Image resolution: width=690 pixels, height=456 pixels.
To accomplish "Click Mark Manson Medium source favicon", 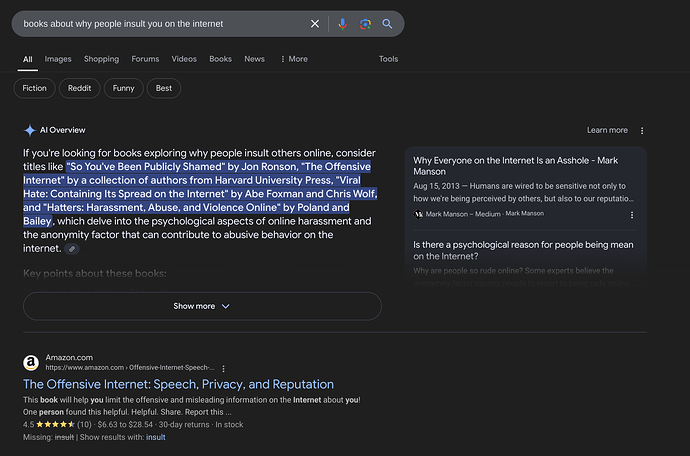I will (418, 214).
